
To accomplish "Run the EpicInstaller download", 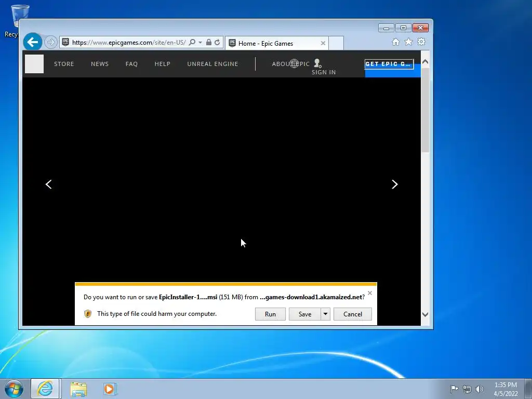I will 270,314.
